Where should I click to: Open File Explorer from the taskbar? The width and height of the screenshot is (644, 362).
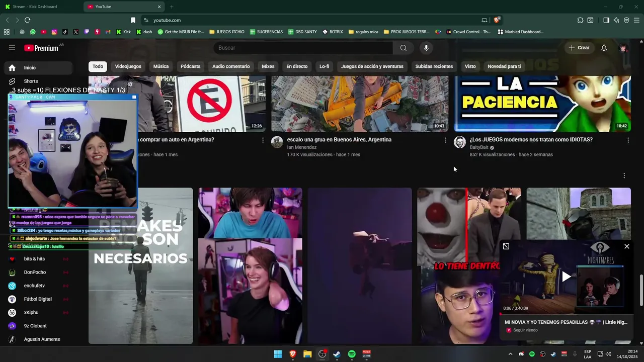tap(307, 354)
